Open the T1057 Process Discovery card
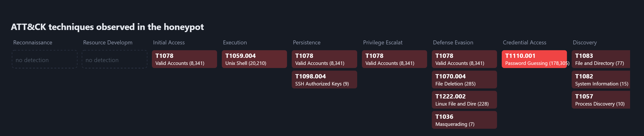The image size is (644, 136). (x=601, y=100)
